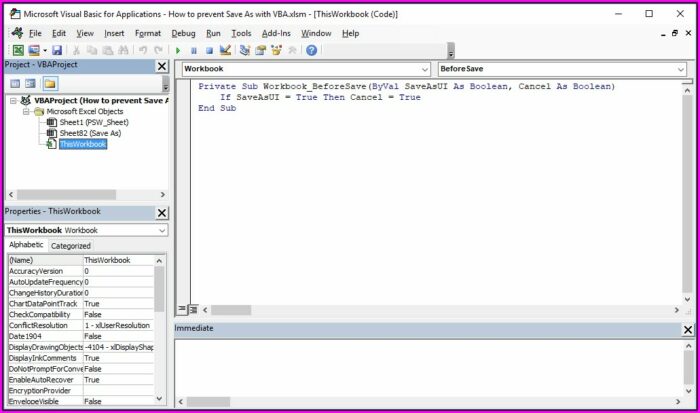Click the Reset stop icon
This screenshot has width=700, height=413.
(209, 50)
